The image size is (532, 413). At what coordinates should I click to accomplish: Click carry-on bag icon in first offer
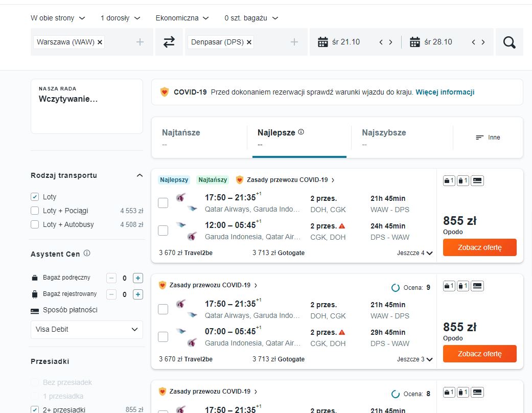point(449,180)
